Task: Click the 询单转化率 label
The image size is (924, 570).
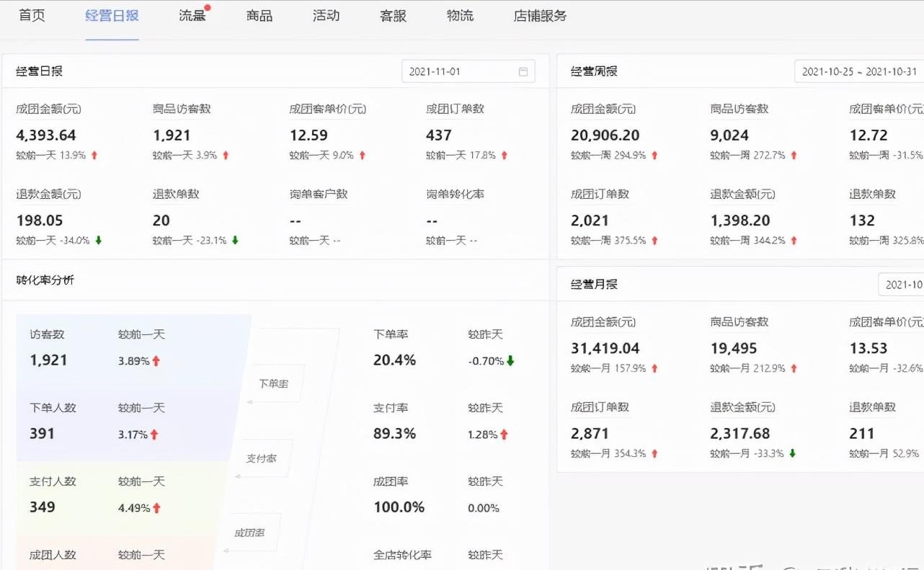Action: point(455,194)
